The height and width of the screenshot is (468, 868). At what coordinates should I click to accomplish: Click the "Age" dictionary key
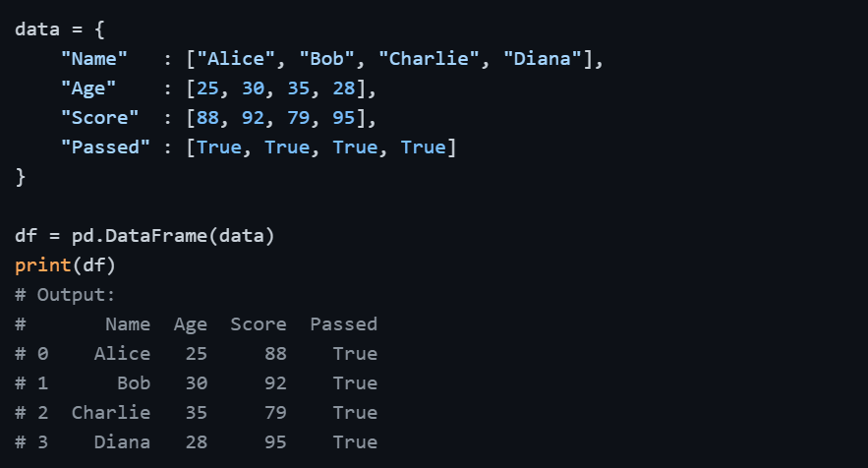[88, 88]
